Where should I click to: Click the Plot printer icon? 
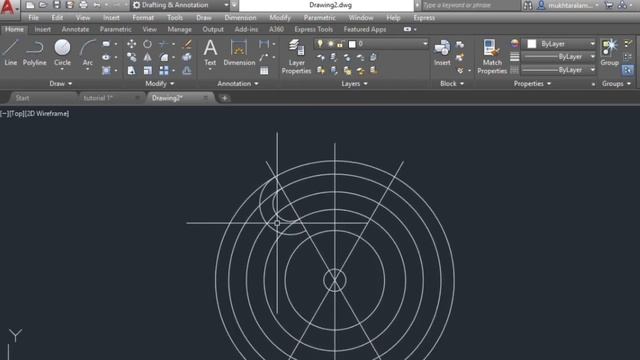[83, 5]
